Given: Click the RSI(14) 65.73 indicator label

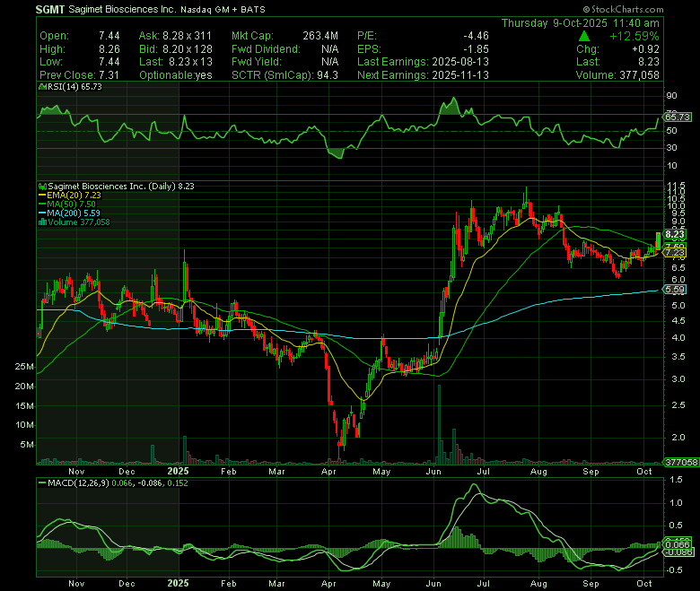Looking at the screenshot, I should click(x=74, y=87).
